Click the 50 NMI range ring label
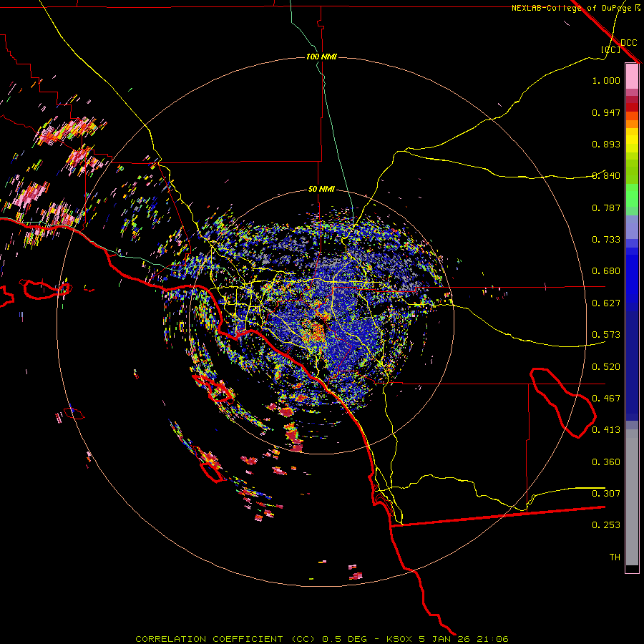This screenshot has width=644, height=644. 321,189
